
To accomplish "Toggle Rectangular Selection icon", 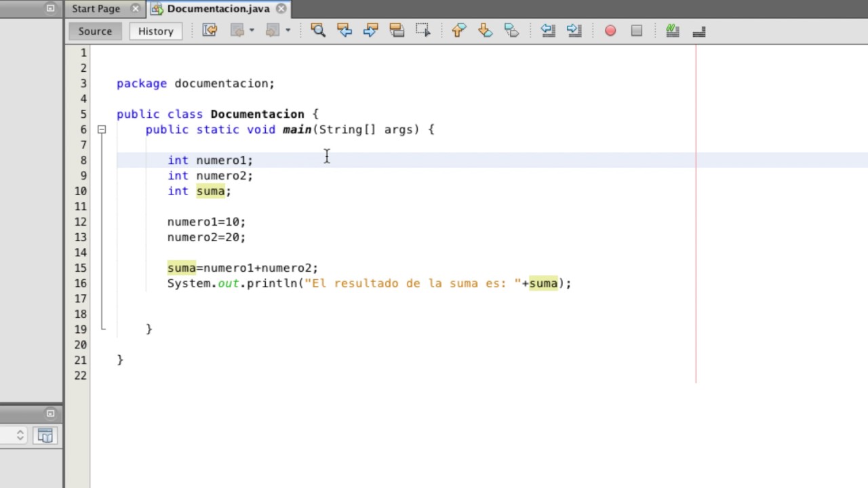I will (x=423, y=30).
